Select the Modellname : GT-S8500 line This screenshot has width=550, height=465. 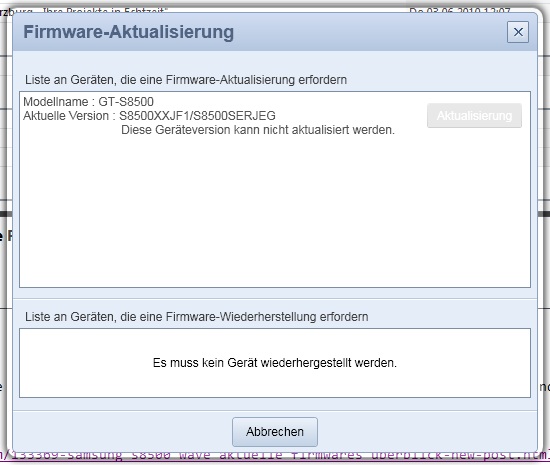click(x=88, y=102)
